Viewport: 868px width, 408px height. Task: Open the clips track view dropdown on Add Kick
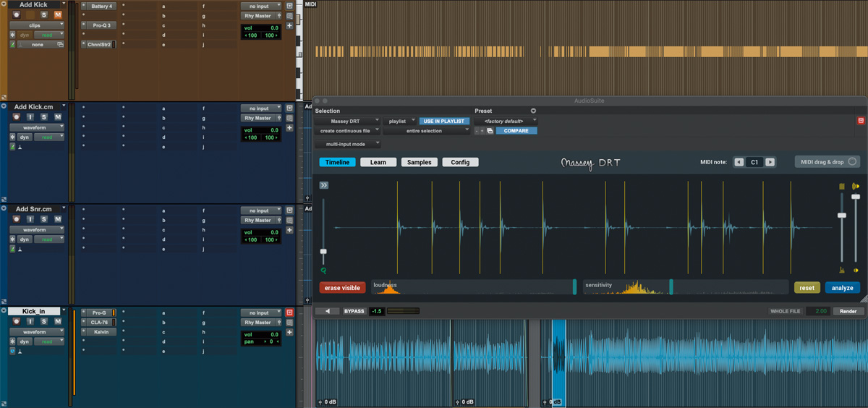(37, 25)
